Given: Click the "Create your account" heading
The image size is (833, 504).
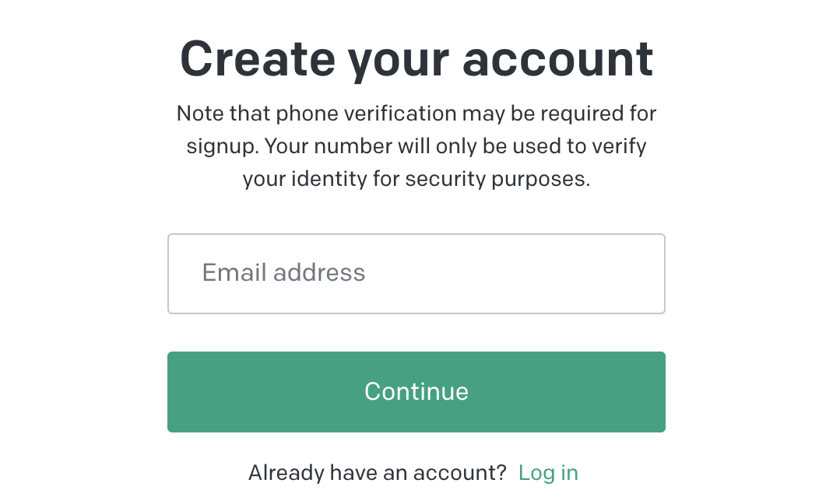Looking at the screenshot, I should pos(416,59).
